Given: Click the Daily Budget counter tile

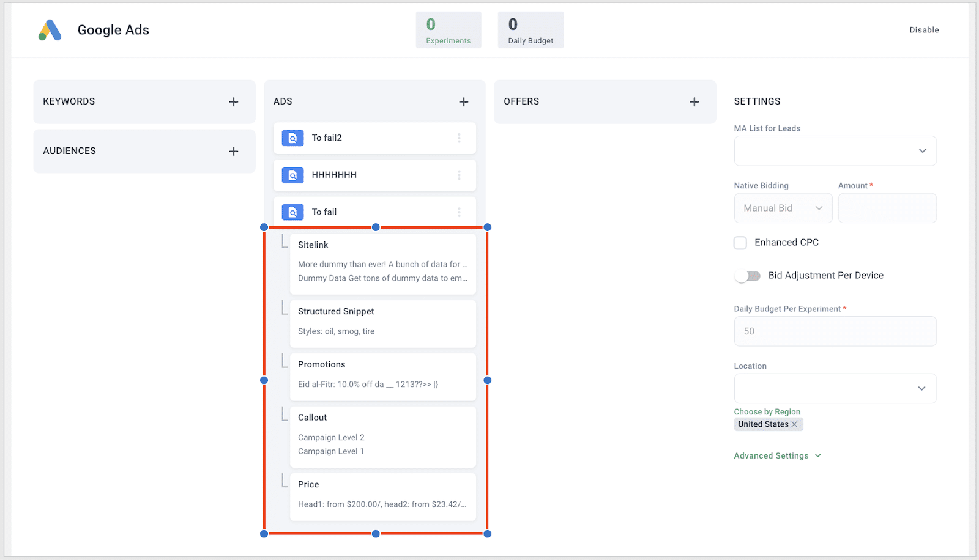Looking at the screenshot, I should (530, 30).
